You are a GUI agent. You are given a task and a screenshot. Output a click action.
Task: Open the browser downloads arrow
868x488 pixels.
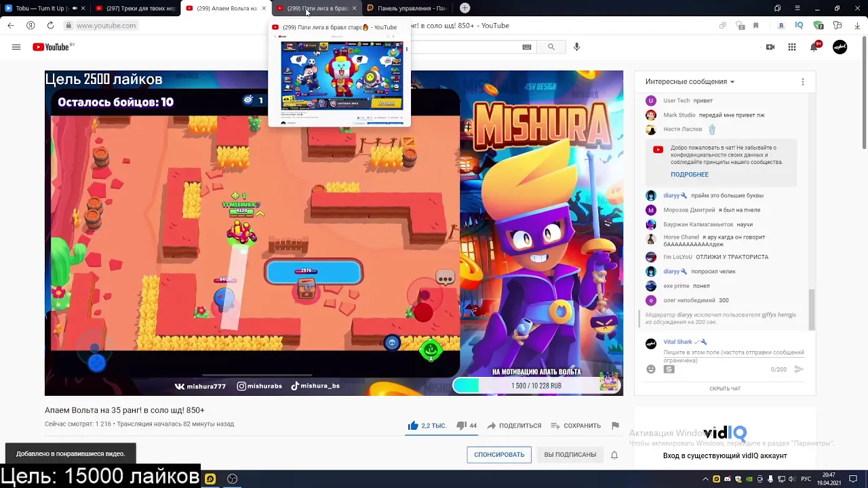(x=856, y=26)
